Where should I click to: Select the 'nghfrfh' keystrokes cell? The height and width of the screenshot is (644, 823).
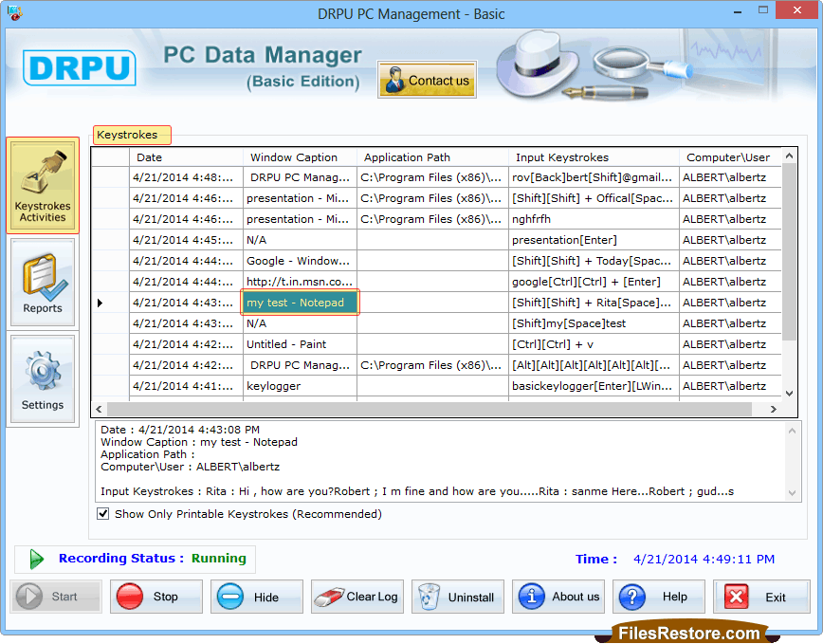(x=594, y=219)
